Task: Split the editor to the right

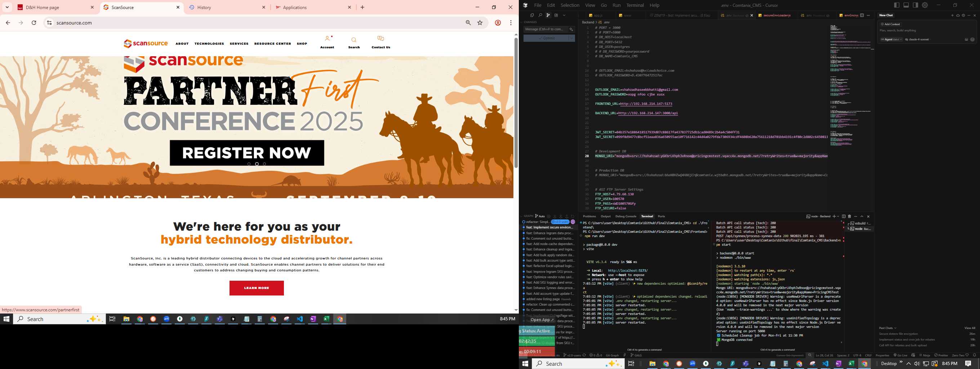Action: pyautogui.click(x=862, y=15)
